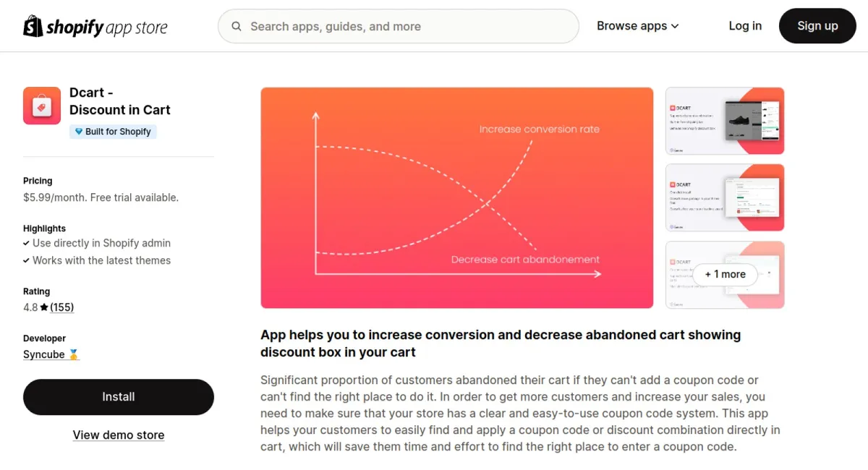This screenshot has width=868, height=470.
Task: Click the checkmark beside 'Use directly in Shopify admin'
Action: [27, 243]
